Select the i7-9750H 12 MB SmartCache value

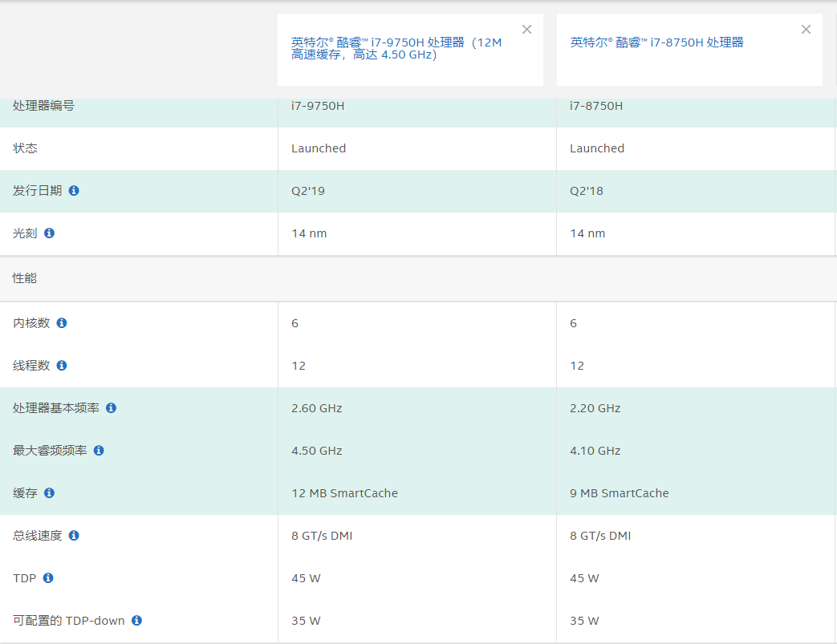click(344, 493)
